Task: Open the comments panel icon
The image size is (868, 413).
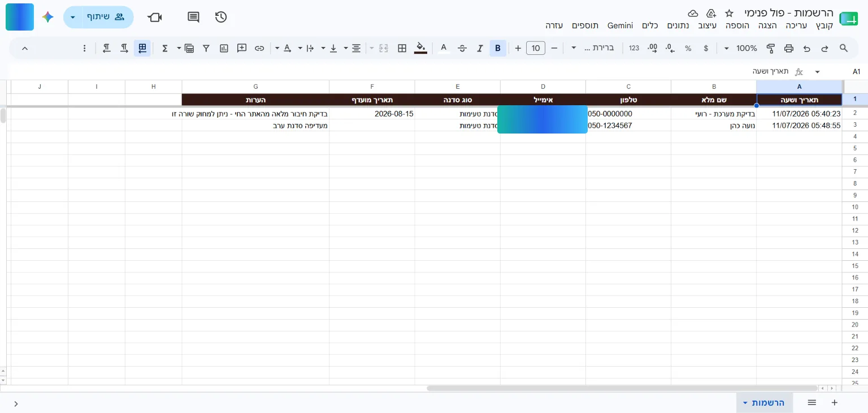Action: coord(193,17)
